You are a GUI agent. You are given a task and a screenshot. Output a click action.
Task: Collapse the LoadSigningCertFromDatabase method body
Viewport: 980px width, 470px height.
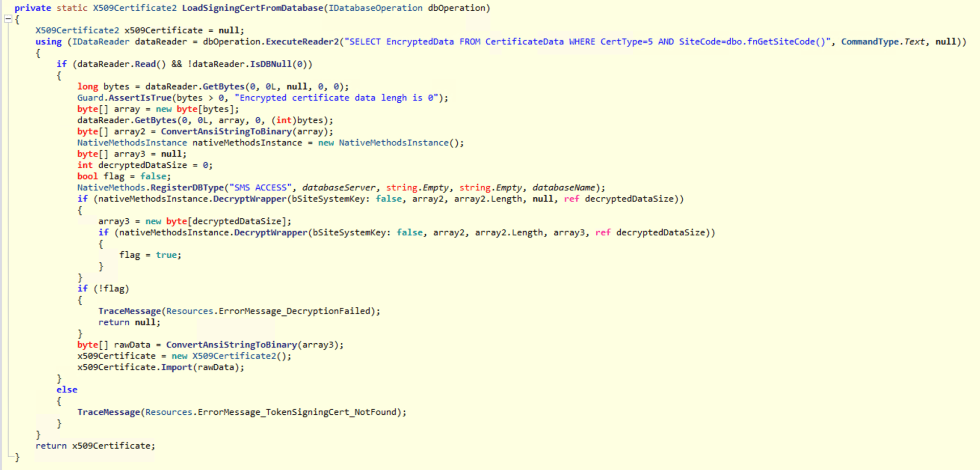[8, 19]
